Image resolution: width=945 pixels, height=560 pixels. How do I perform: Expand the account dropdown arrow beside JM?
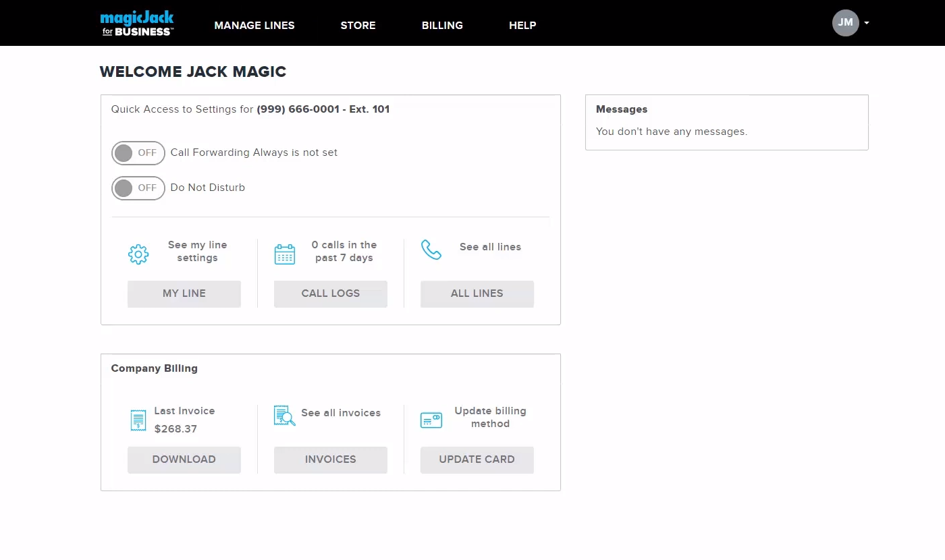coord(867,22)
